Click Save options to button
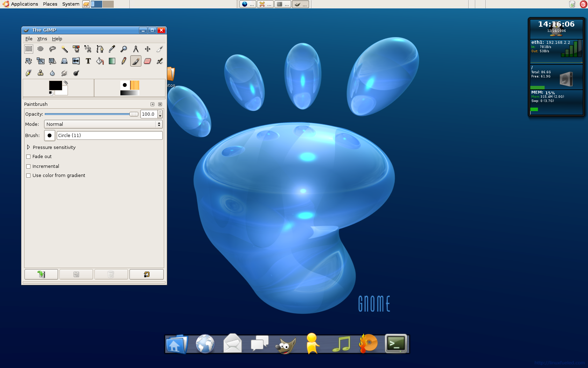588x368 pixels. (x=41, y=274)
